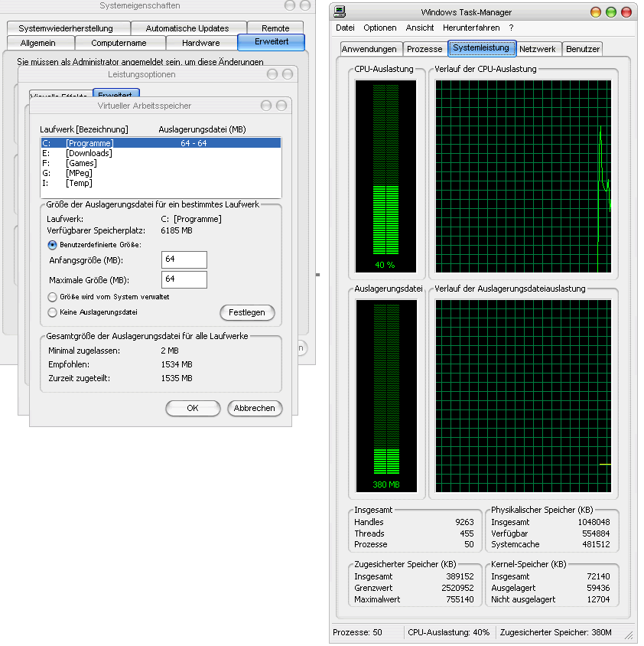This screenshot has width=644, height=646.
Task: Click the Task-Manager resize grip
Action: [629, 635]
